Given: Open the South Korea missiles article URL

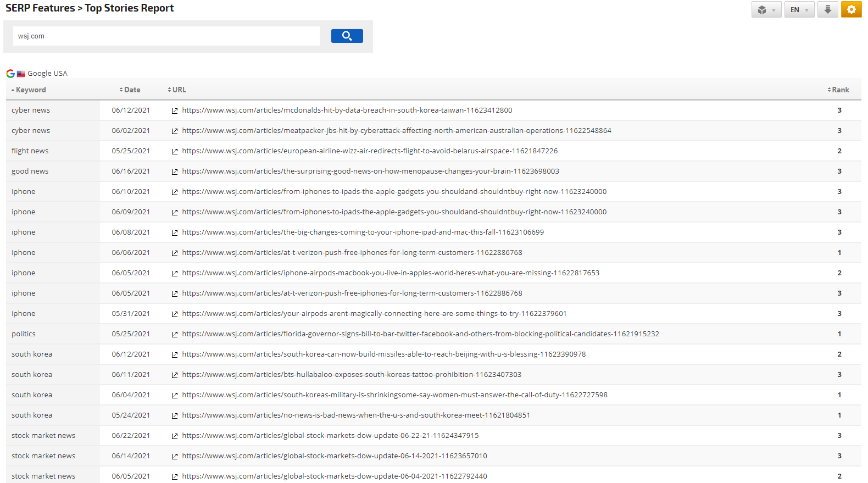Looking at the screenshot, I should click(x=383, y=354).
